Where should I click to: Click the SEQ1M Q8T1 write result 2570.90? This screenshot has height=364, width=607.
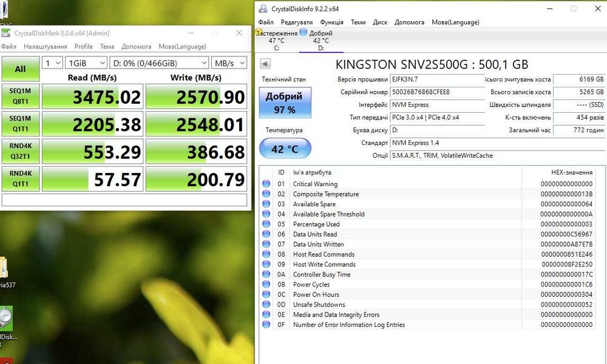pos(196,96)
